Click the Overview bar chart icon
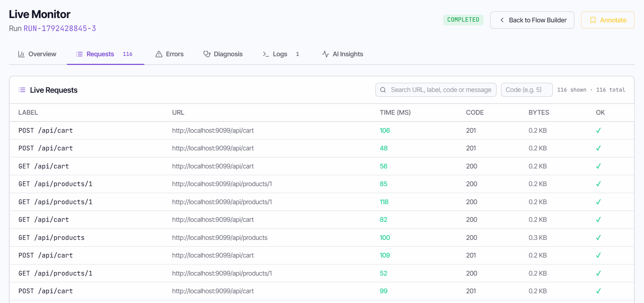Screen dimensions: 644x303 tap(21, 54)
